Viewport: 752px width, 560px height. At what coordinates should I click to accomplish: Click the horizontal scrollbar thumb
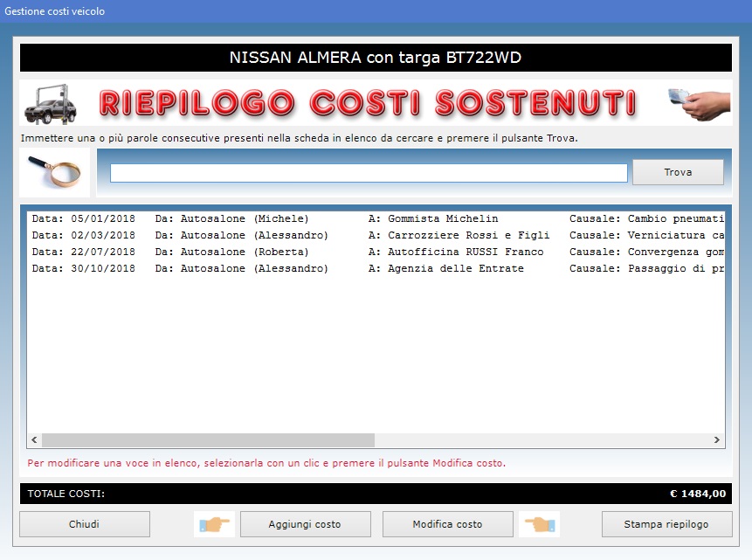coord(208,439)
